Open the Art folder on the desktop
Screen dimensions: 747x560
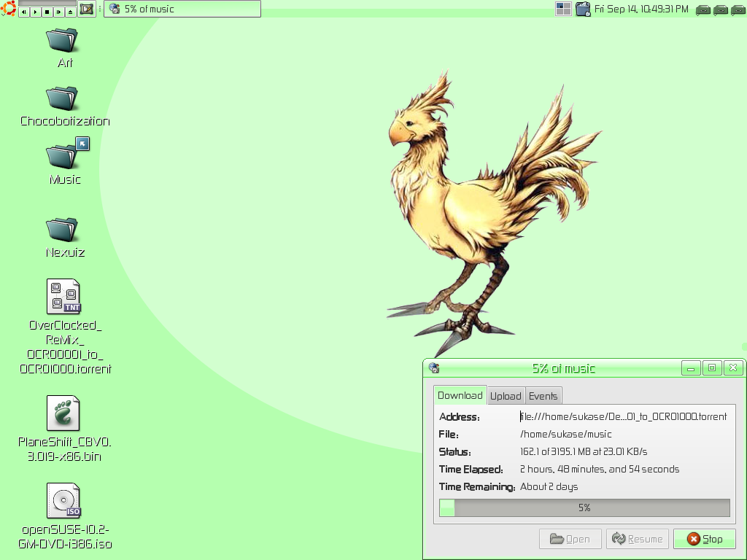coord(62,39)
